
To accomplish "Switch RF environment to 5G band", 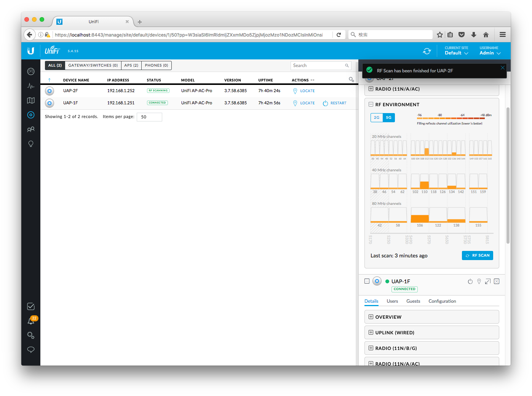I will [389, 118].
